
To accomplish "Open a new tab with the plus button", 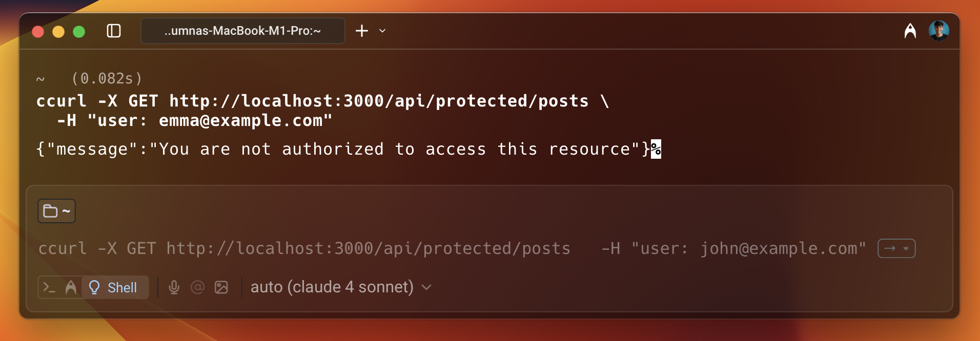I will pyautogui.click(x=362, y=31).
